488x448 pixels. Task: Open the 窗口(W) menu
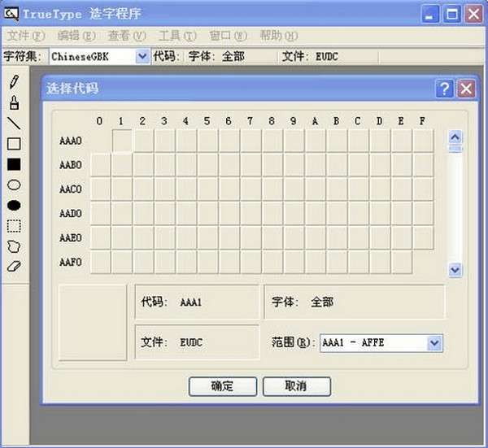228,36
